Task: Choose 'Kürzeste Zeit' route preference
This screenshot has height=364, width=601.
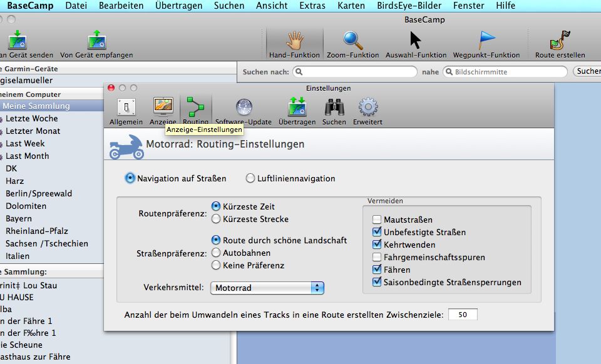Action: [x=216, y=206]
